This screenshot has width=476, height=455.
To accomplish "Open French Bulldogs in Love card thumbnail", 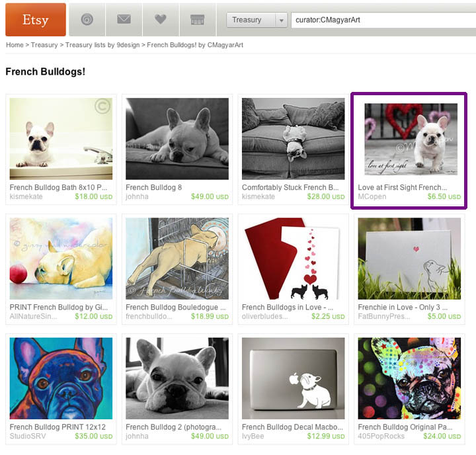I will click(294, 259).
